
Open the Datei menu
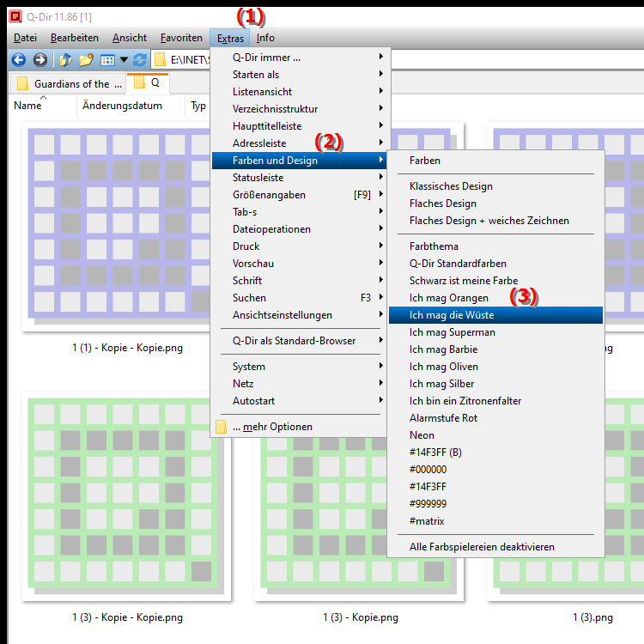[x=25, y=38]
